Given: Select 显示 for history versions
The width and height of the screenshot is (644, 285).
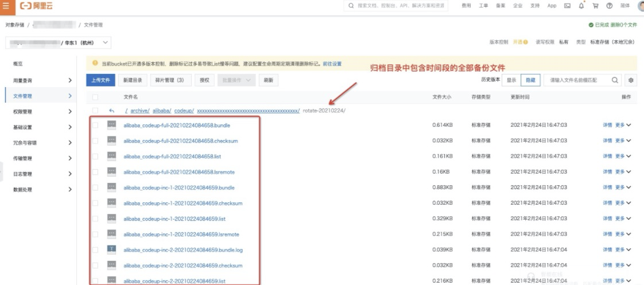Looking at the screenshot, I should pos(511,80).
